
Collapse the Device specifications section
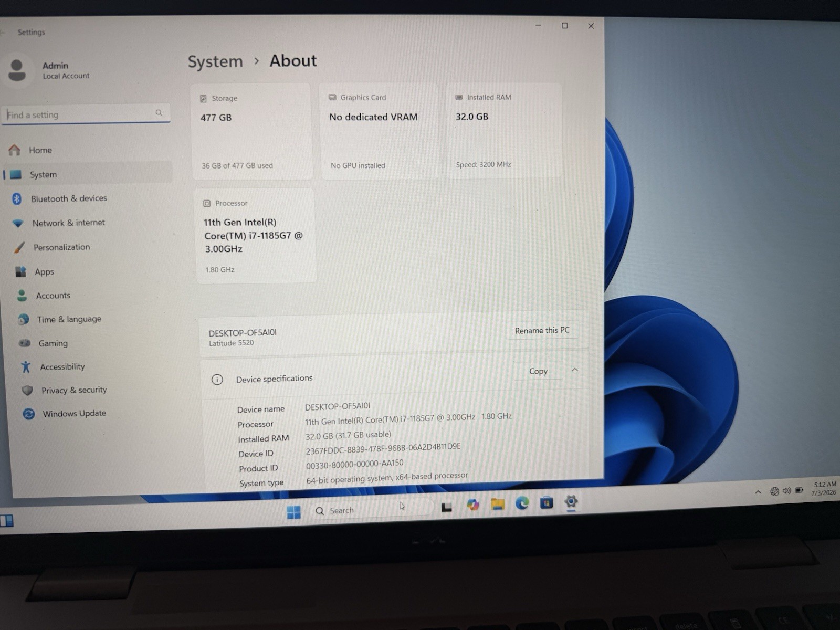[575, 370]
